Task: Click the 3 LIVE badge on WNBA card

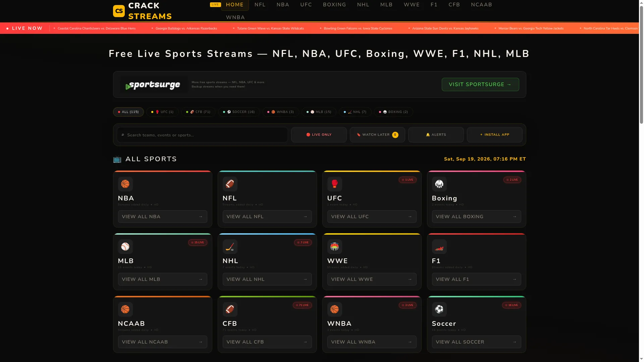Action: tap(408, 305)
